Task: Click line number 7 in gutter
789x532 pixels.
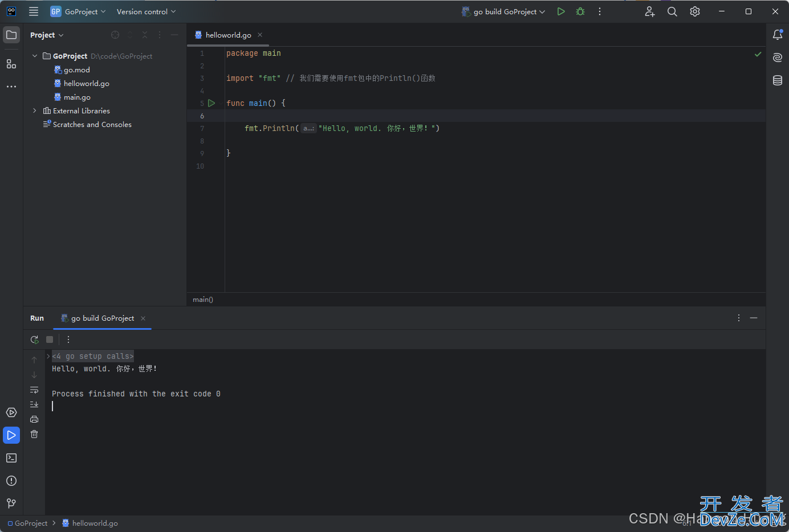Action: pos(202,128)
